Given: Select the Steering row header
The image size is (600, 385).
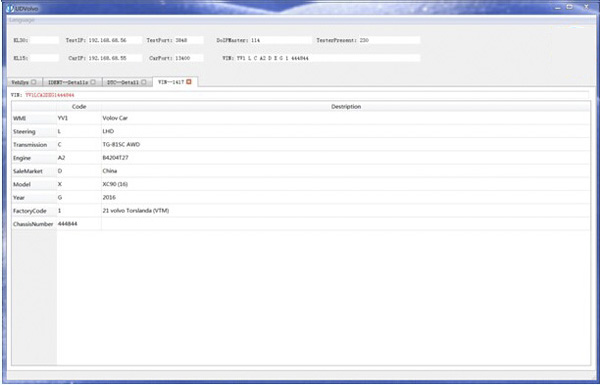Looking at the screenshot, I should [x=34, y=131].
